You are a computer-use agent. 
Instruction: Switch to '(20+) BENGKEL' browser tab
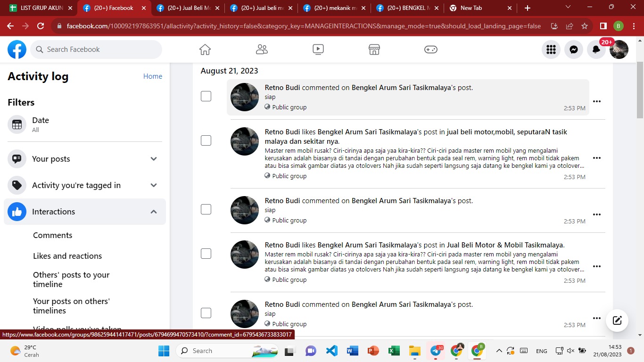tap(407, 8)
